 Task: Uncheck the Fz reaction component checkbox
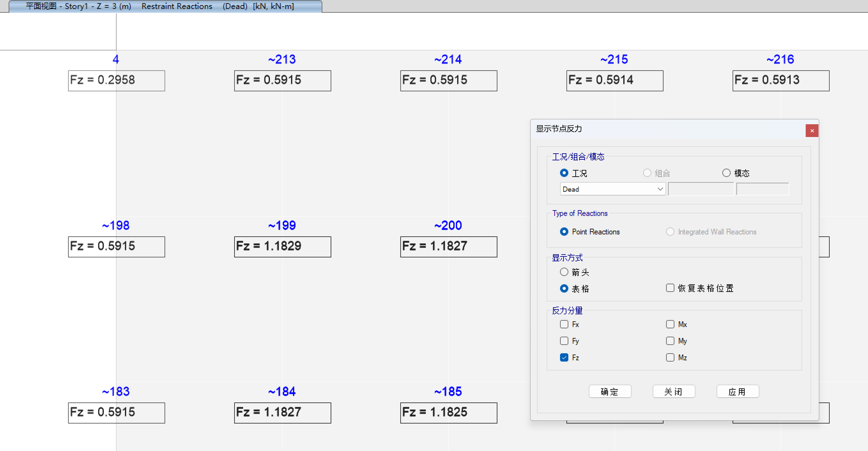click(x=564, y=357)
